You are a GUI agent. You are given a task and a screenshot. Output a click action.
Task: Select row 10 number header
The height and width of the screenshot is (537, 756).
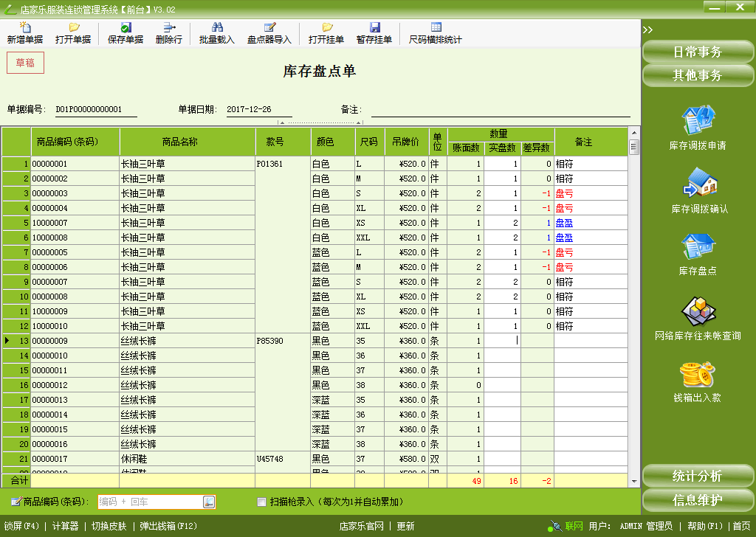(x=16, y=297)
